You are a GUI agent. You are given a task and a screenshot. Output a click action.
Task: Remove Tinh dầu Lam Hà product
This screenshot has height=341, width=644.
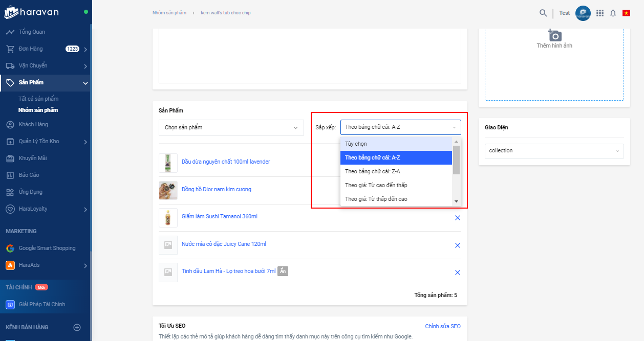[458, 272]
